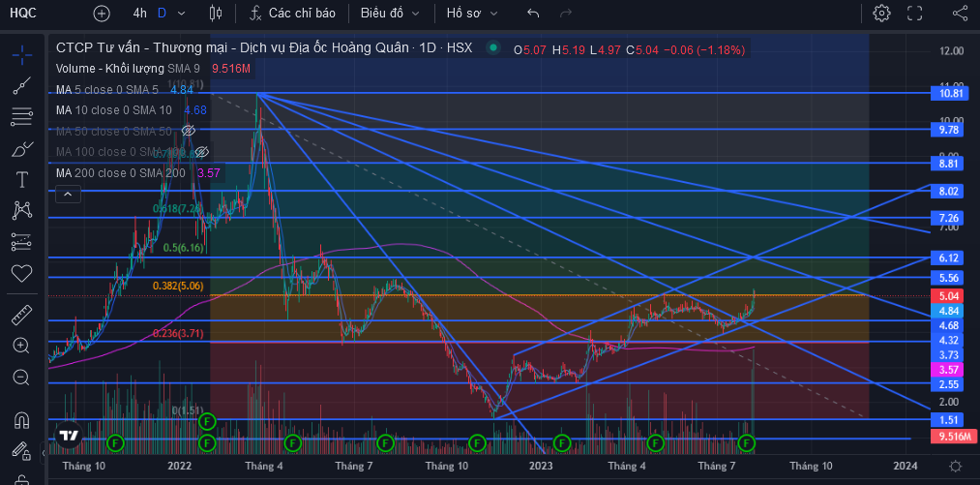
Task: Click the 6.12 price level label
Action: click(x=949, y=258)
